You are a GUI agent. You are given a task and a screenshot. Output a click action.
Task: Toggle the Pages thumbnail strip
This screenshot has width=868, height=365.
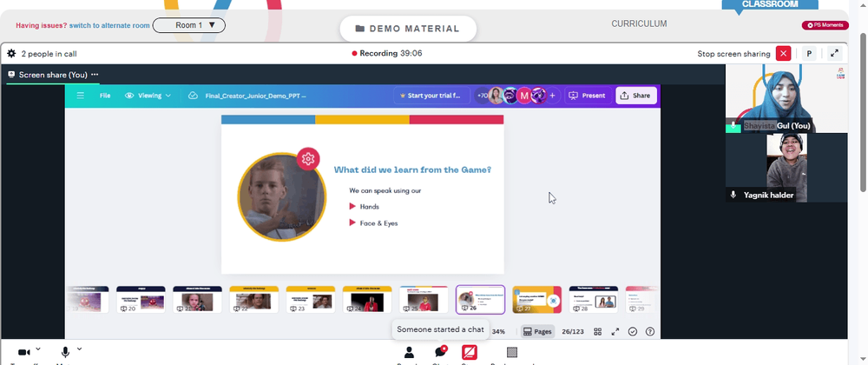[x=537, y=331]
